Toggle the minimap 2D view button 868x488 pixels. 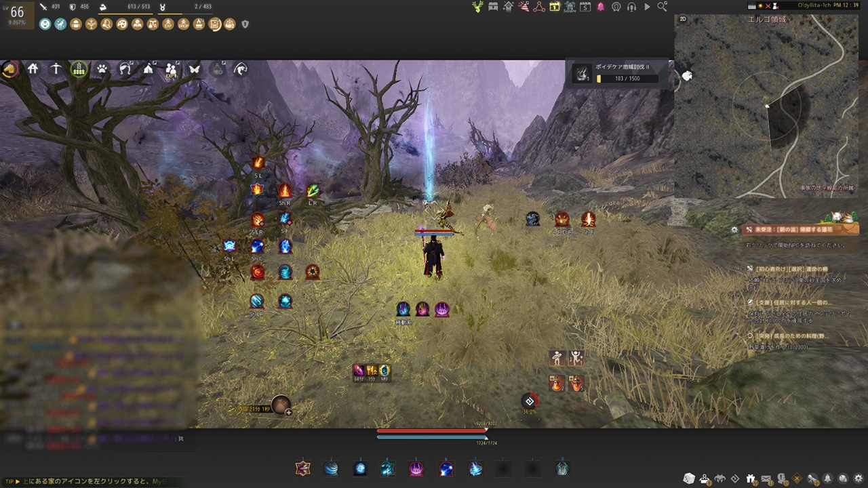[683, 19]
